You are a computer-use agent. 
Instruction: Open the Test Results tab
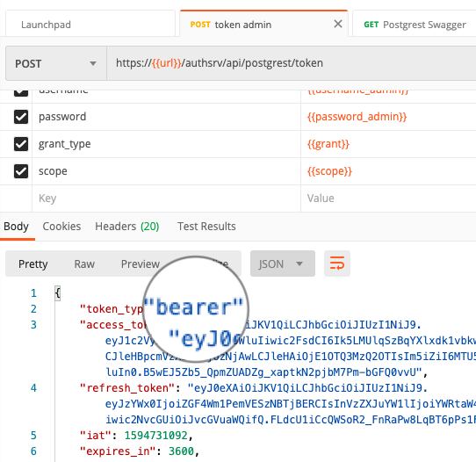(x=206, y=227)
